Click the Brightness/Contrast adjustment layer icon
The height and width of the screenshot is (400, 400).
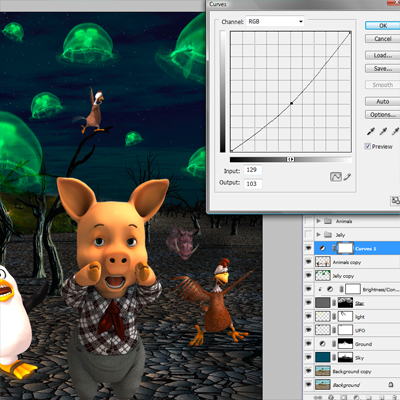[x=330, y=289]
